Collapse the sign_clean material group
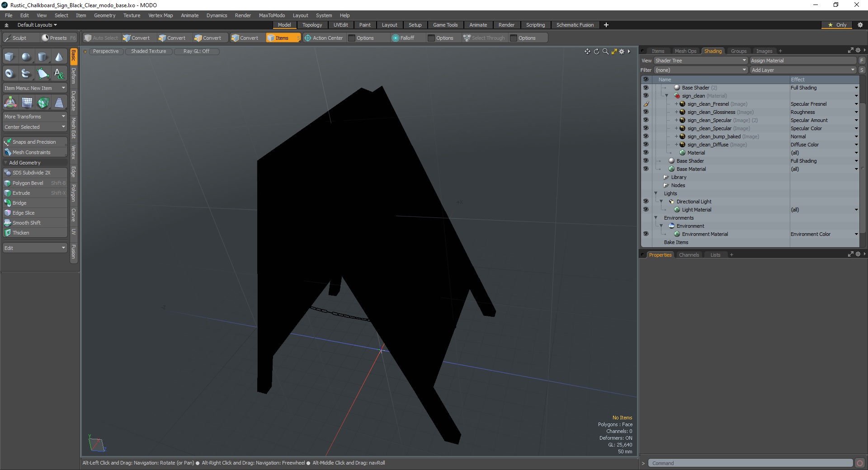Image resolution: width=868 pixels, height=470 pixels. [x=666, y=96]
